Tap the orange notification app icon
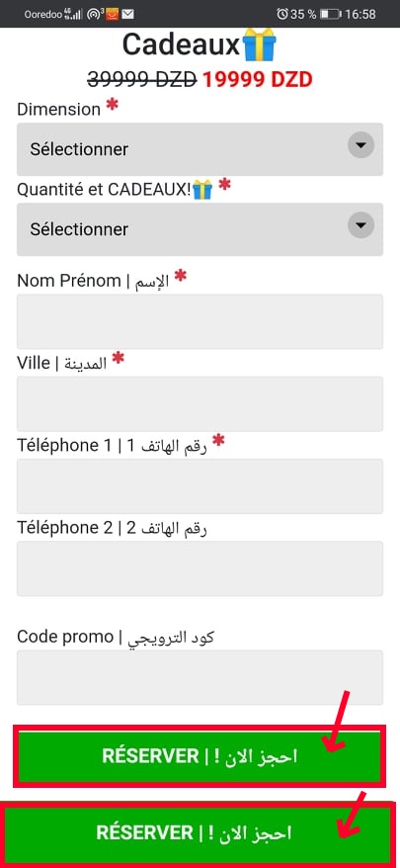This screenshot has width=400, height=868. [x=113, y=14]
